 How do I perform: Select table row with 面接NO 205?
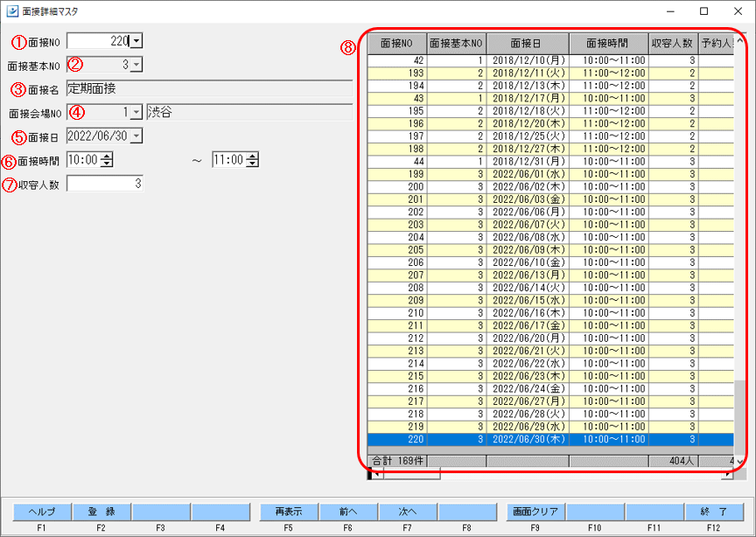(x=550, y=250)
